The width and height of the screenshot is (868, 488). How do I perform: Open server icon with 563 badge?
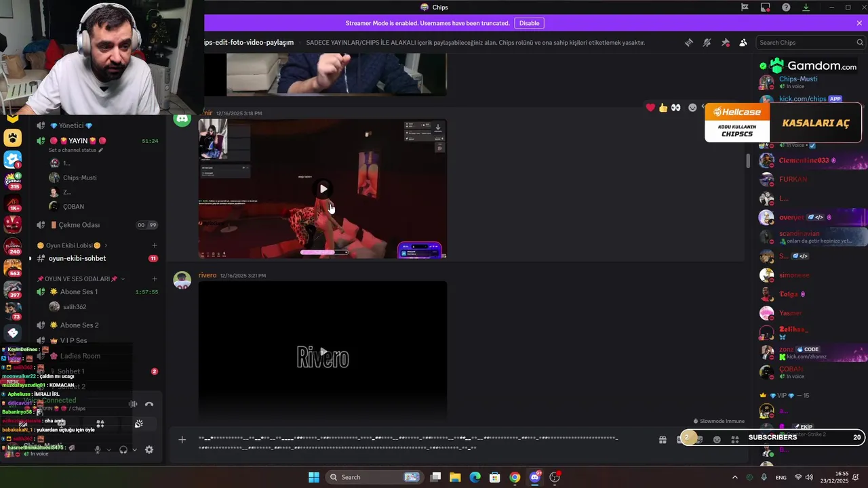click(13, 267)
